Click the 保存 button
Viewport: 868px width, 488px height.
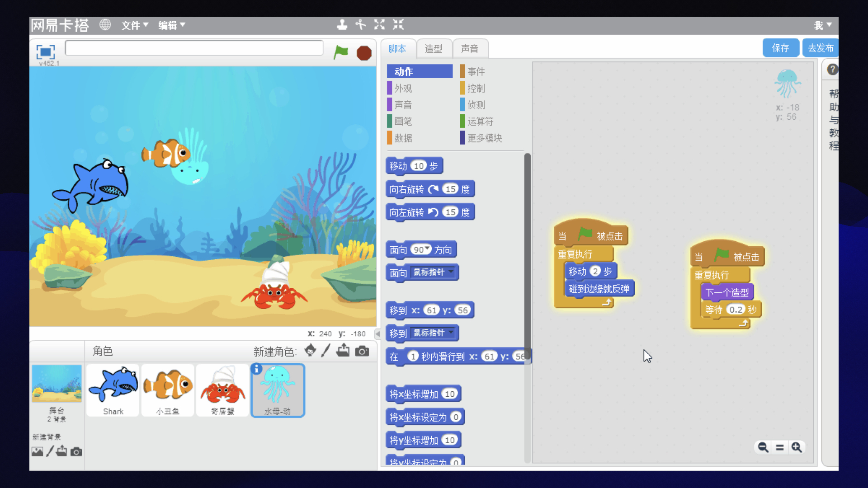coord(780,48)
